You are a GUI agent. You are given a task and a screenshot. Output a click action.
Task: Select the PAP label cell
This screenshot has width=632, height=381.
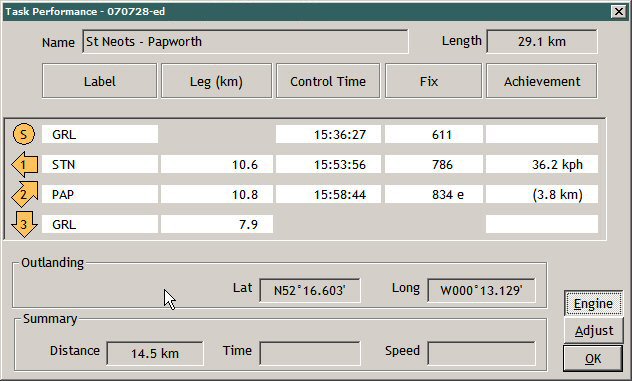(100, 194)
